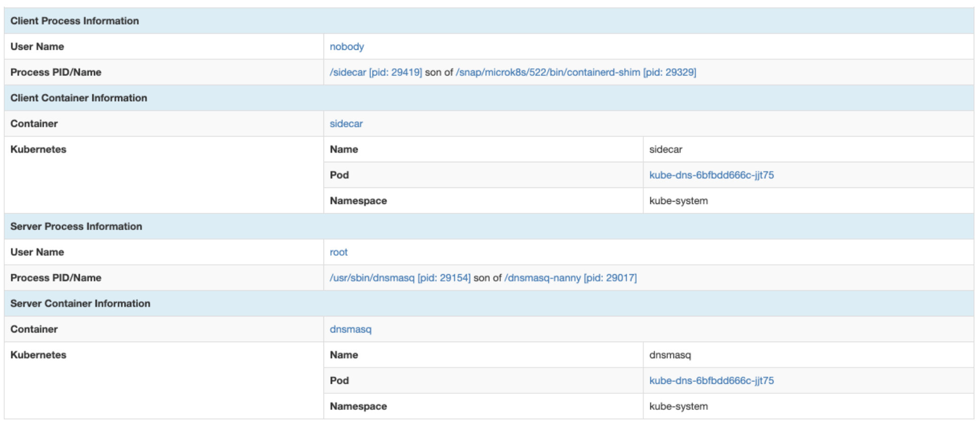The height and width of the screenshot is (426, 980).
Task: Open the /usr/sbin/dnsmasq pid 29154 process link
Action: pyautogui.click(x=400, y=278)
